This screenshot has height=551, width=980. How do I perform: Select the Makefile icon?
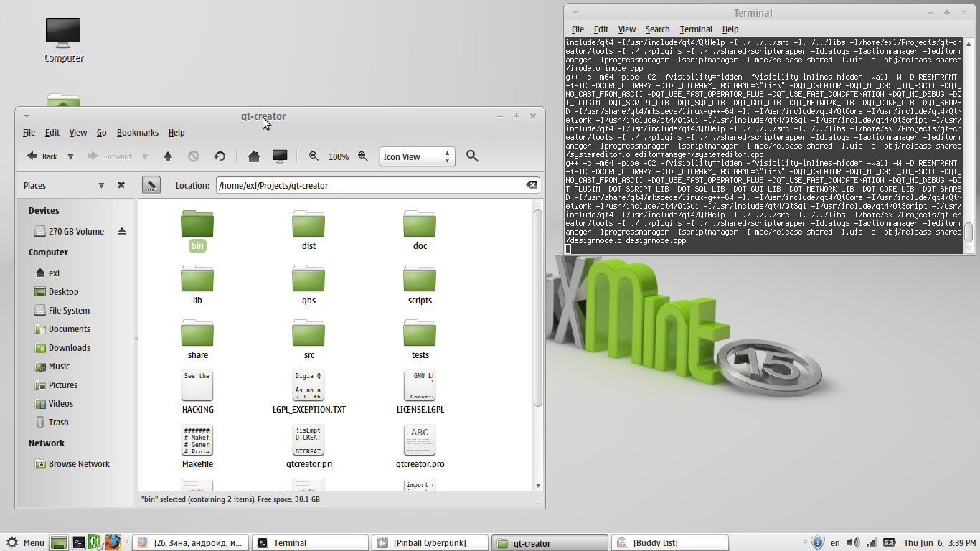[197, 441]
